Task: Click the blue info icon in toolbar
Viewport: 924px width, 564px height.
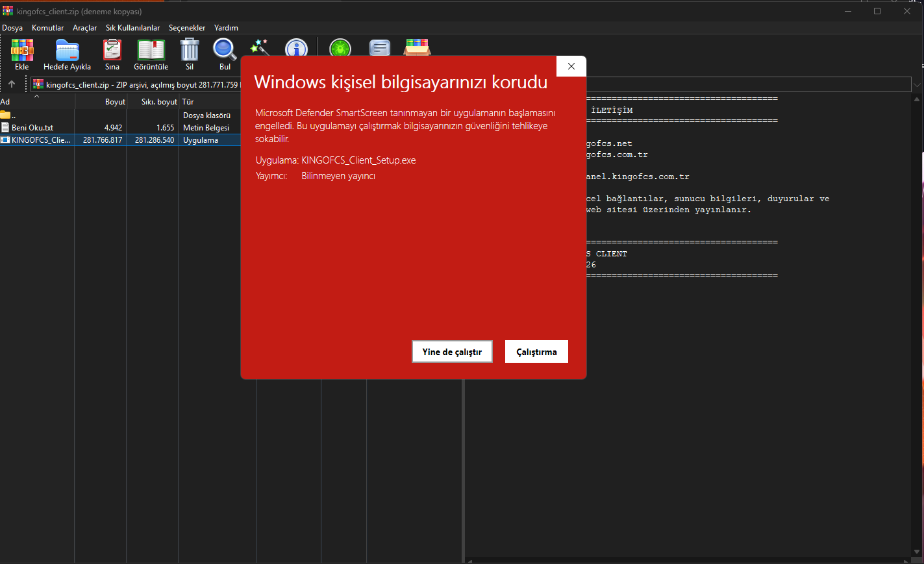Action: pyautogui.click(x=297, y=48)
